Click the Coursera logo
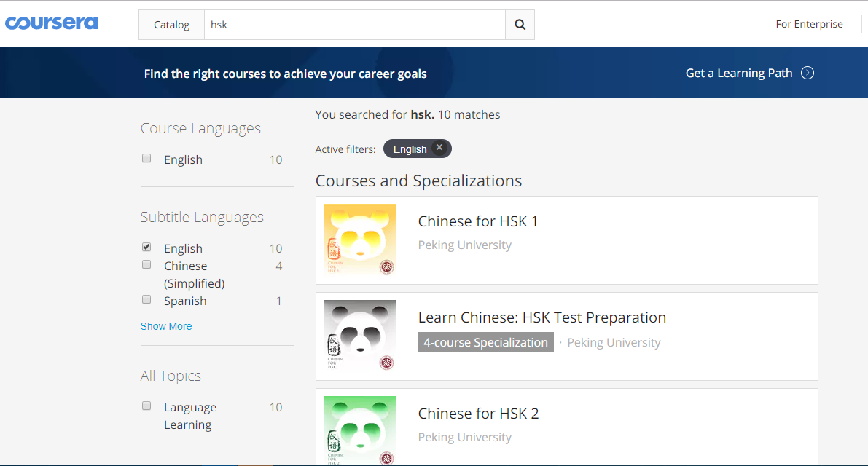The width and height of the screenshot is (868, 466). pyautogui.click(x=51, y=23)
